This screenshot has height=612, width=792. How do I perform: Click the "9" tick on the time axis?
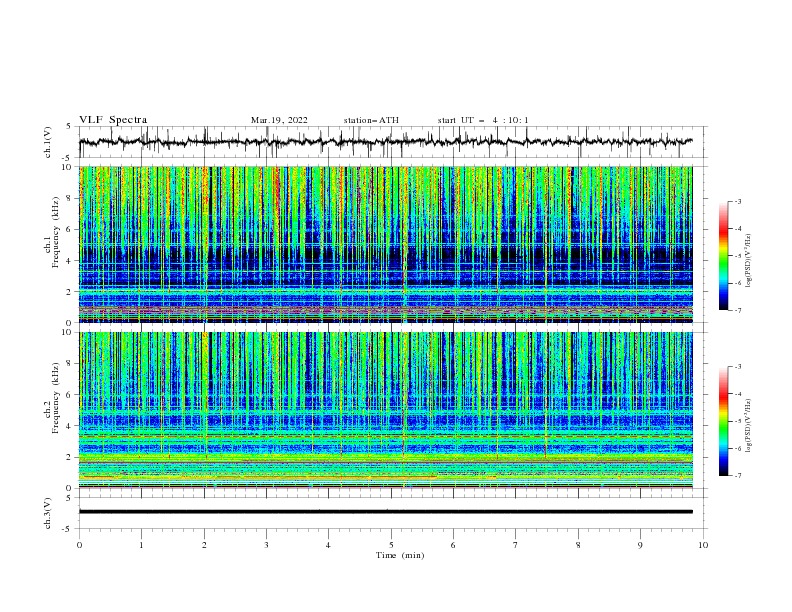tap(640, 545)
